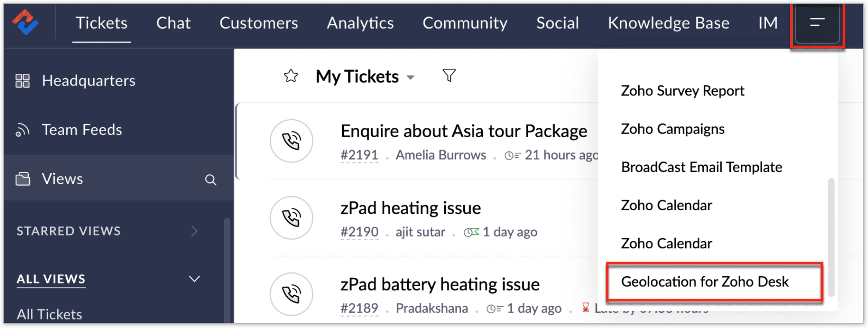Open zPad battery heating issue ticket
This screenshot has height=328, width=868.
tap(440, 284)
